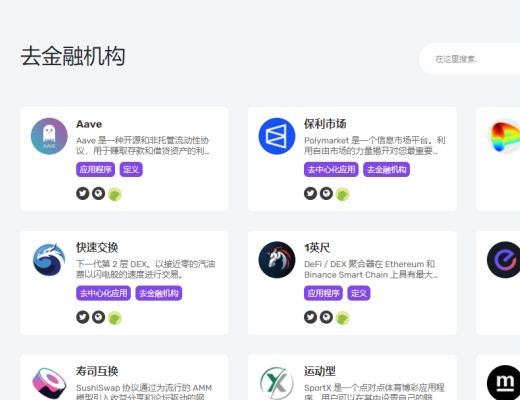Click the SushiSwap sushi roll logo
This screenshot has height=400, width=520.
tap(49, 383)
